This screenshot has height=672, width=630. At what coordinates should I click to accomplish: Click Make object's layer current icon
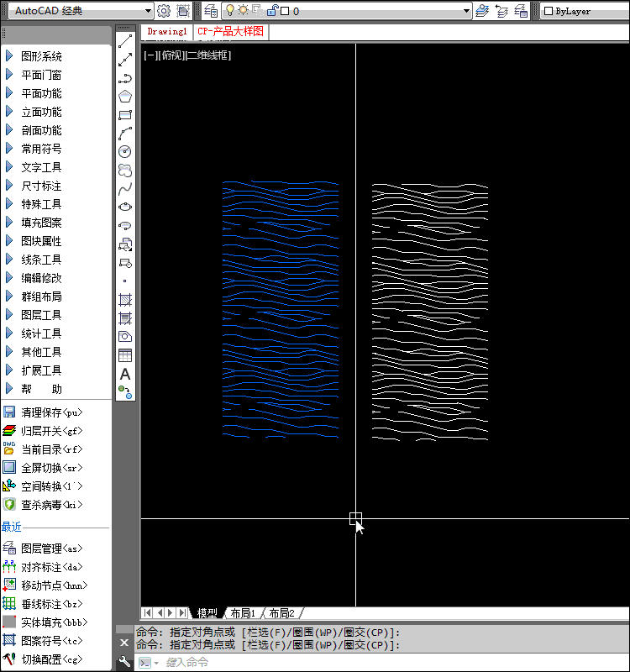pos(482,11)
